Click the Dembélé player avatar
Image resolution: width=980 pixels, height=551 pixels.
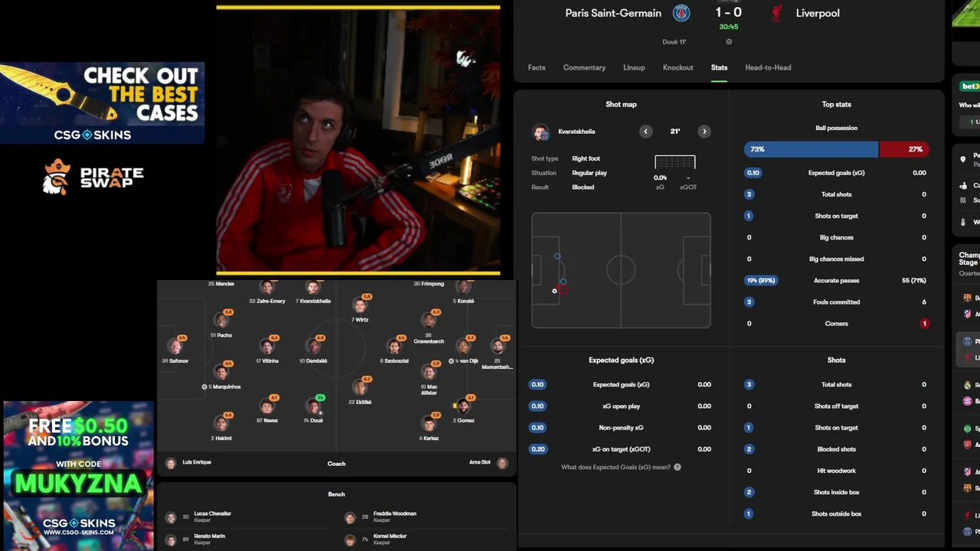coord(313,347)
